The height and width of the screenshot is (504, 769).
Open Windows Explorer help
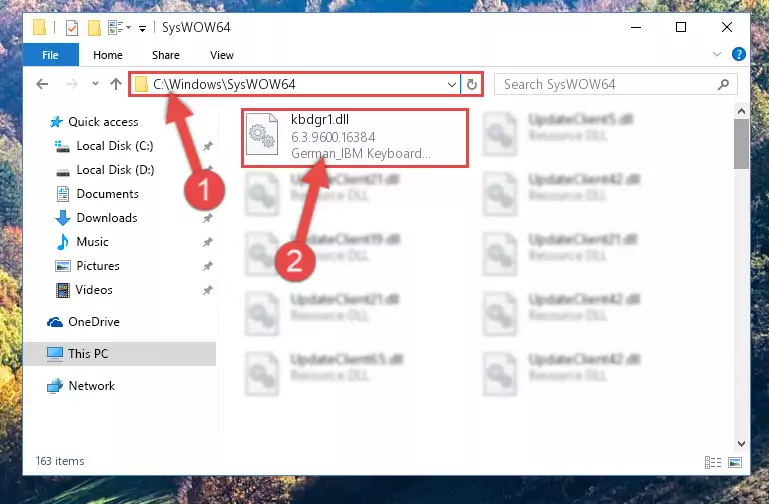click(739, 54)
